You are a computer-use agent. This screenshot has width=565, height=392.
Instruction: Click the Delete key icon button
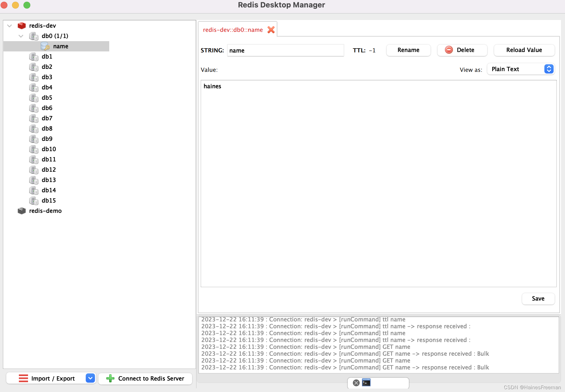[x=461, y=50]
